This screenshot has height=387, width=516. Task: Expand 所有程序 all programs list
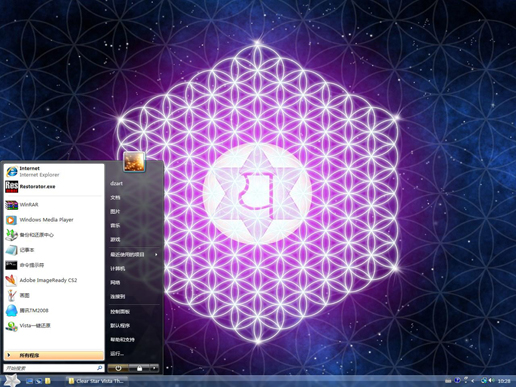click(x=54, y=356)
